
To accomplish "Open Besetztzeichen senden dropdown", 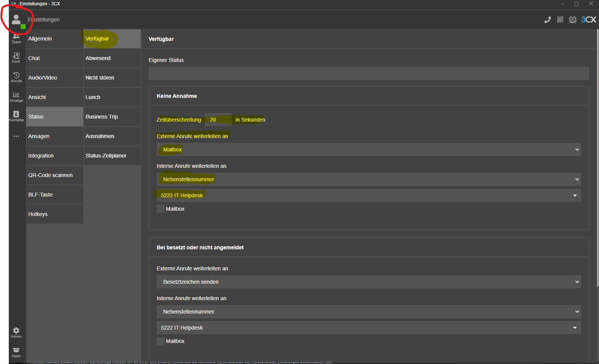I will point(368,282).
